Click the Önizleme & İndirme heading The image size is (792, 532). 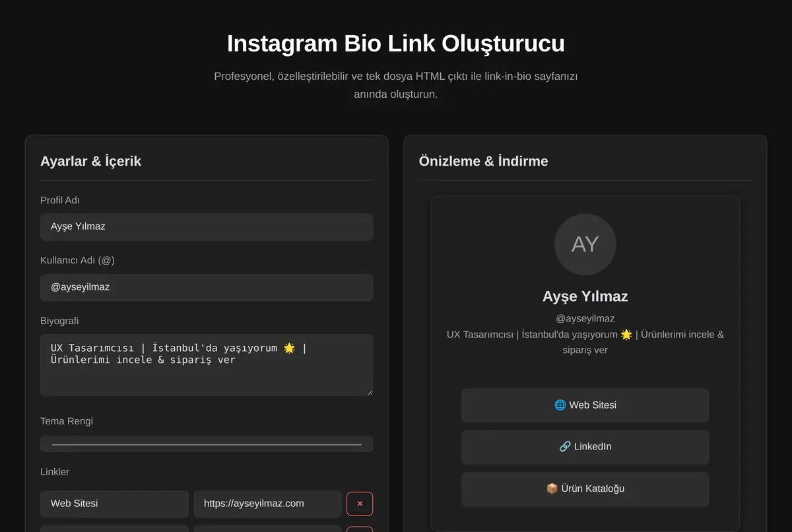pos(483,161)
